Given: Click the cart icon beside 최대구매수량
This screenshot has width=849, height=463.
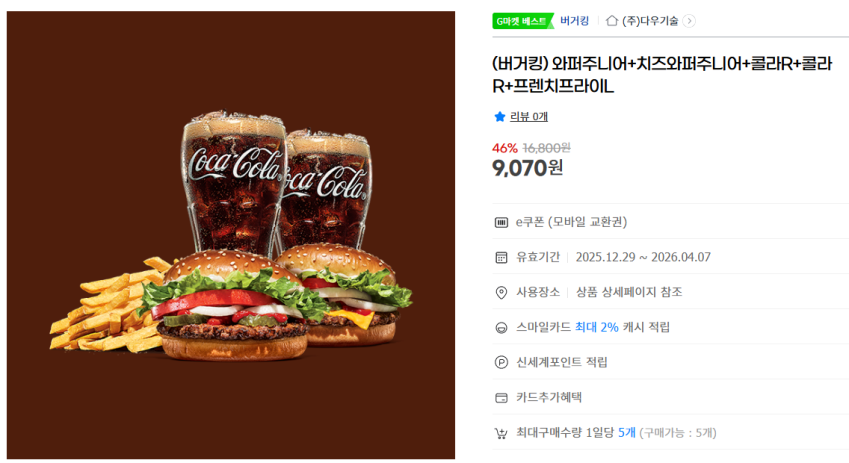Looking at the screenshot, I should click(501, 433).
